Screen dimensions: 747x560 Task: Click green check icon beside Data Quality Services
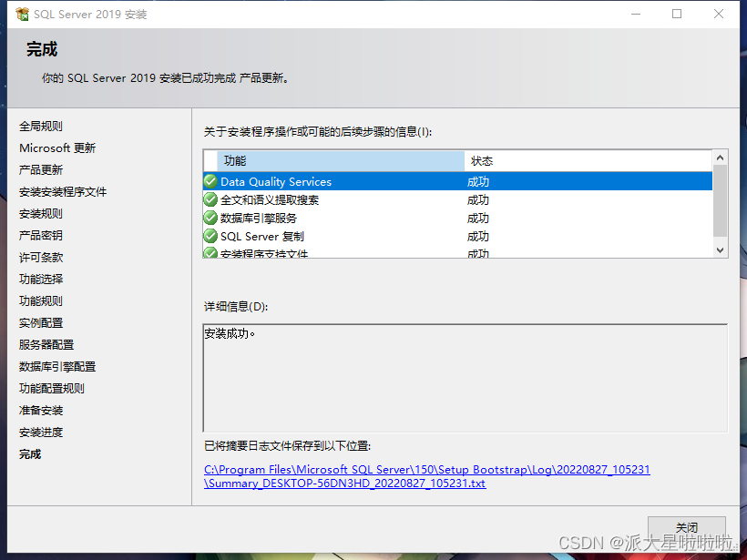(x=210, y=181)
